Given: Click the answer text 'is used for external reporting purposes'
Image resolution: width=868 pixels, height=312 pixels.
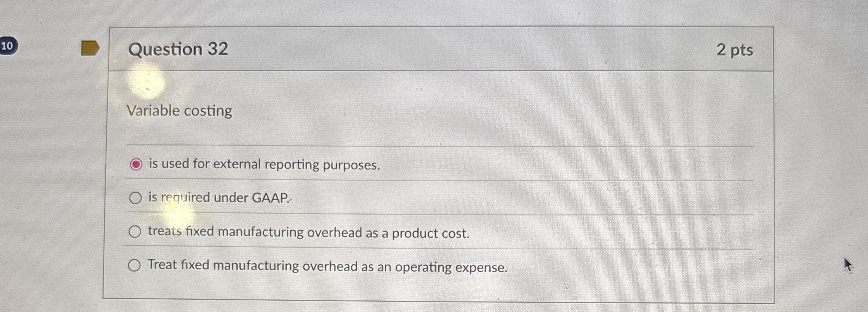Looking at the screenshot, I should point(263,164).
